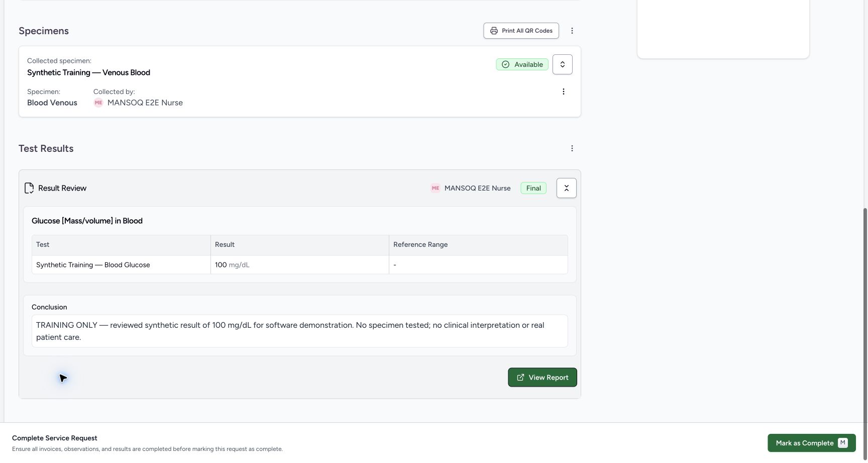Expand the Venous Blood specimen card

(562, 64)
